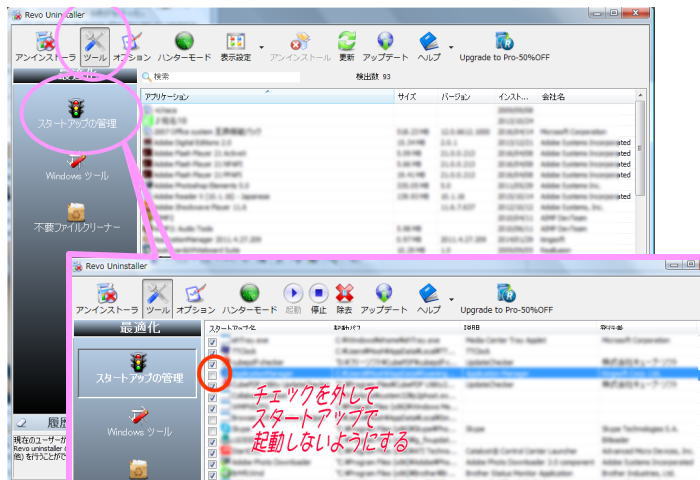Open アンインストーラ in the back Revo window
700x480 pixels.
pyautogui.click(x=45, y=47)
